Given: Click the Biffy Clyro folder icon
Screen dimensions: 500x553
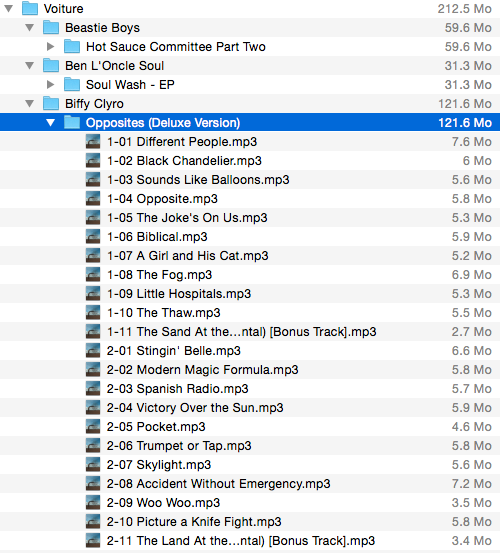Looking at the screenshot, I should [51, 104].
